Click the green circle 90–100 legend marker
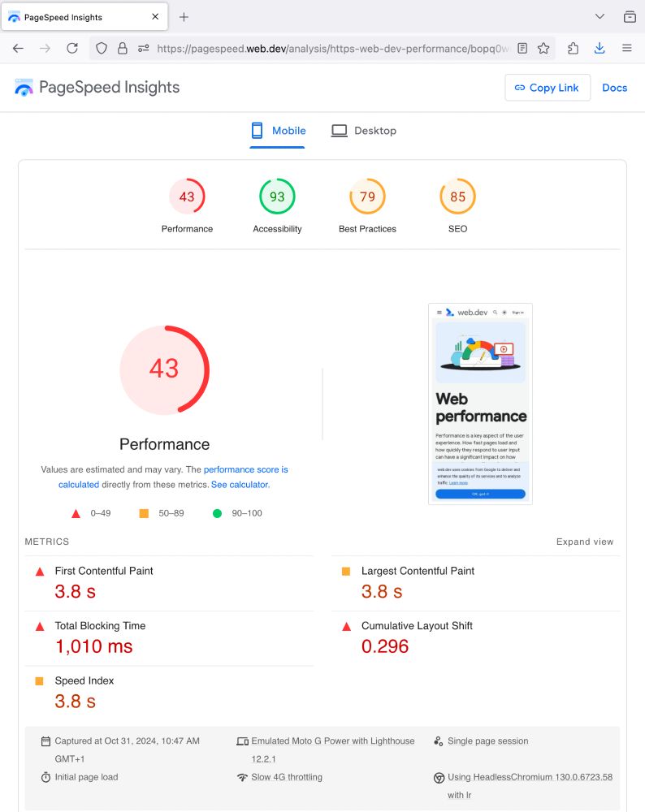 [x=217, y=513]
